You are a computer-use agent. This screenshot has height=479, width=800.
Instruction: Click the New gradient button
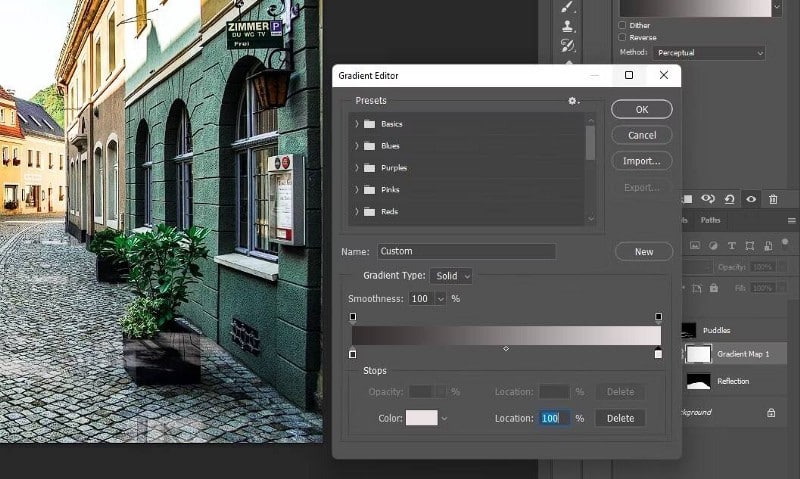[644, 252]
